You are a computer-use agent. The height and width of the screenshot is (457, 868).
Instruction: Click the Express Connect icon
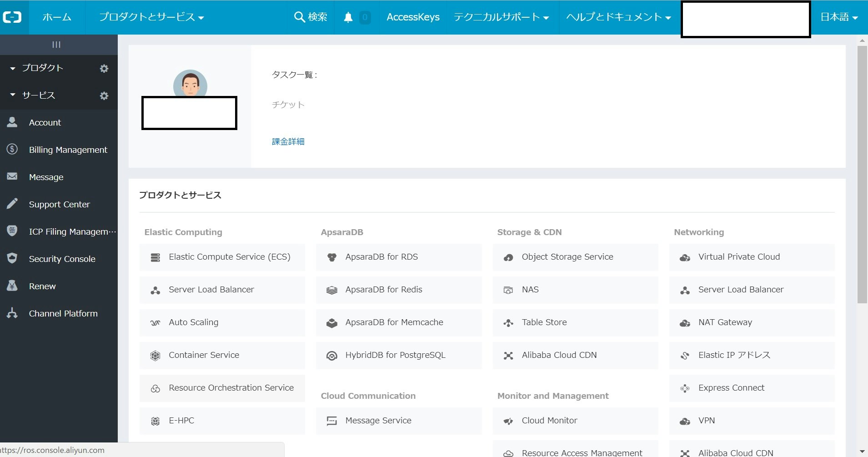(x=685, y=388)
